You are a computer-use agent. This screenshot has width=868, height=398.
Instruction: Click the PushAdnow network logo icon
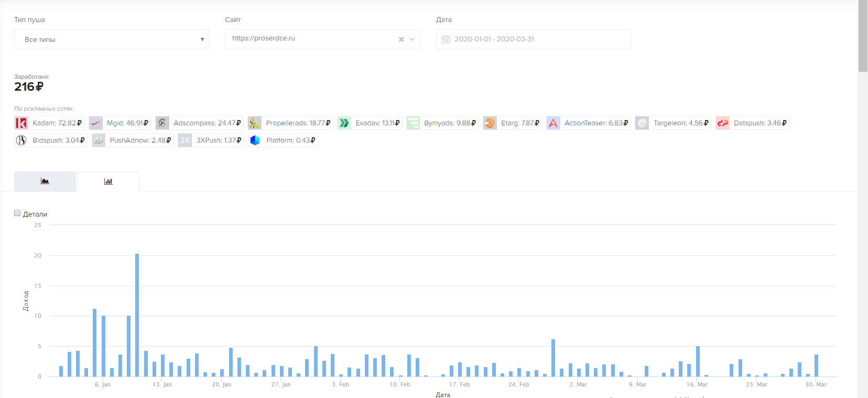click(99, 141)
